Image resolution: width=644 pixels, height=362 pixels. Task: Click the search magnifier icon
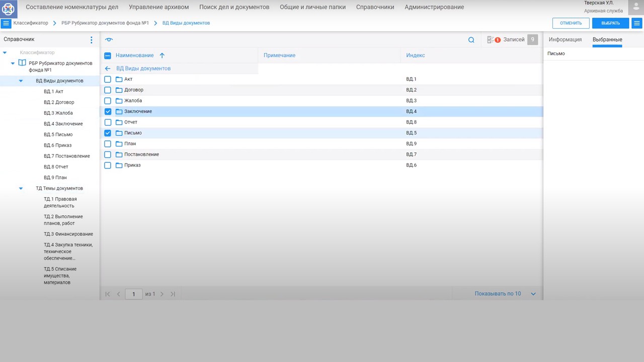[471, 40]
